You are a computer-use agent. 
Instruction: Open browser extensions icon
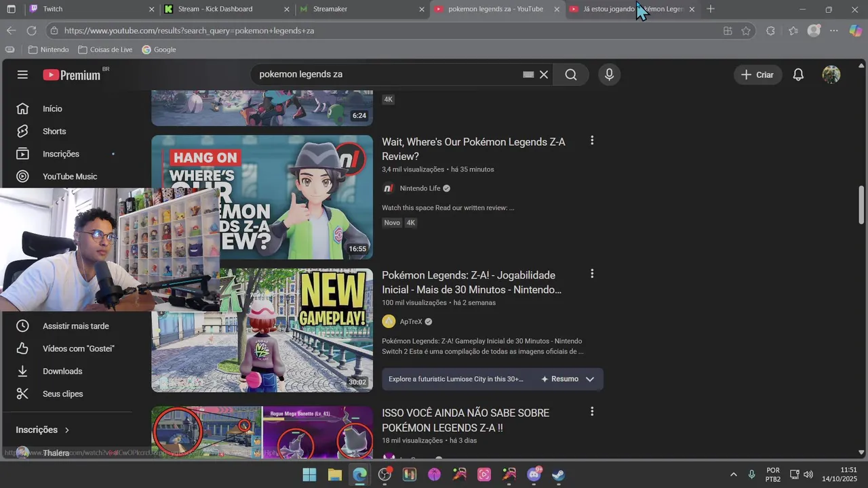point(770,30)
